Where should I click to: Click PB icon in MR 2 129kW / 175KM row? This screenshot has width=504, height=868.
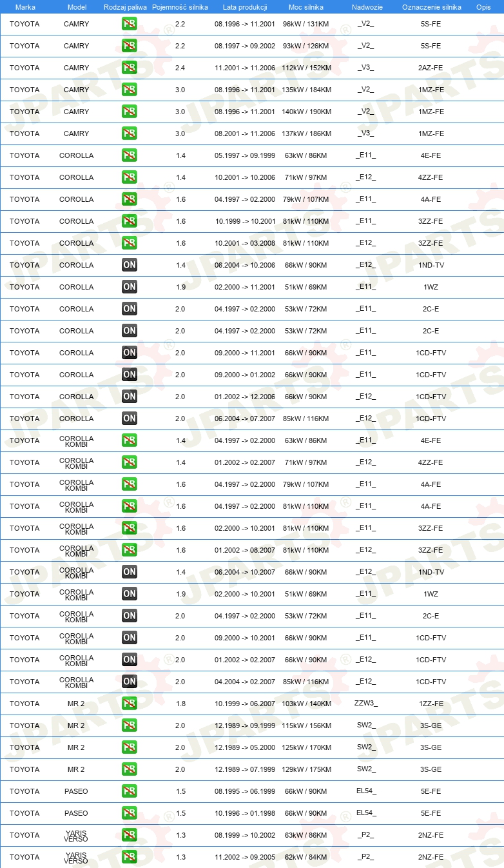point(129,769)
